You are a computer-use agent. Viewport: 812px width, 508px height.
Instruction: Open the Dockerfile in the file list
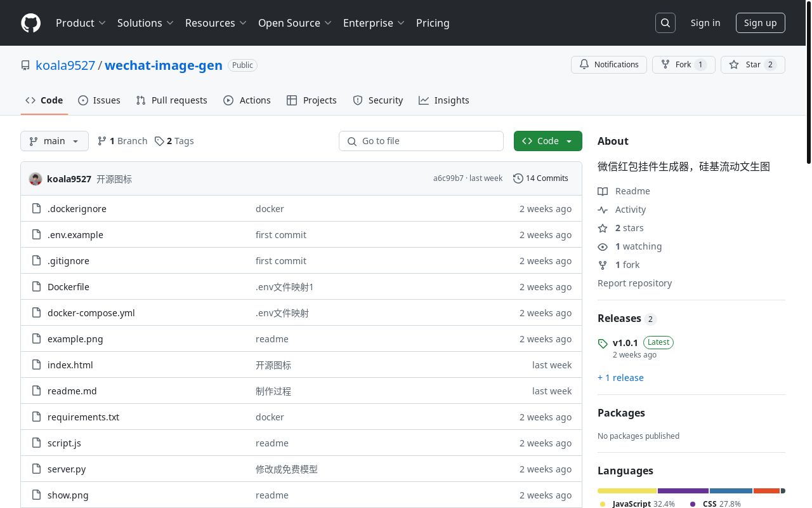pyautogui.click(x=68, y=286)
